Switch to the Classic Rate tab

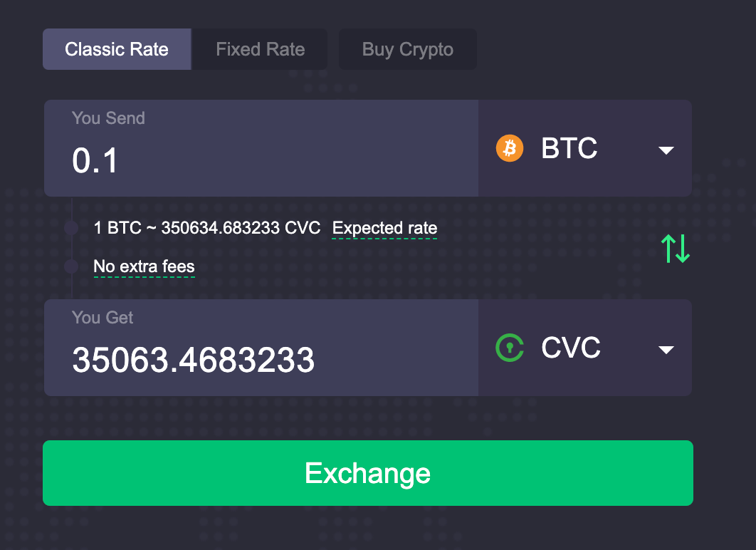click(117, 49)
